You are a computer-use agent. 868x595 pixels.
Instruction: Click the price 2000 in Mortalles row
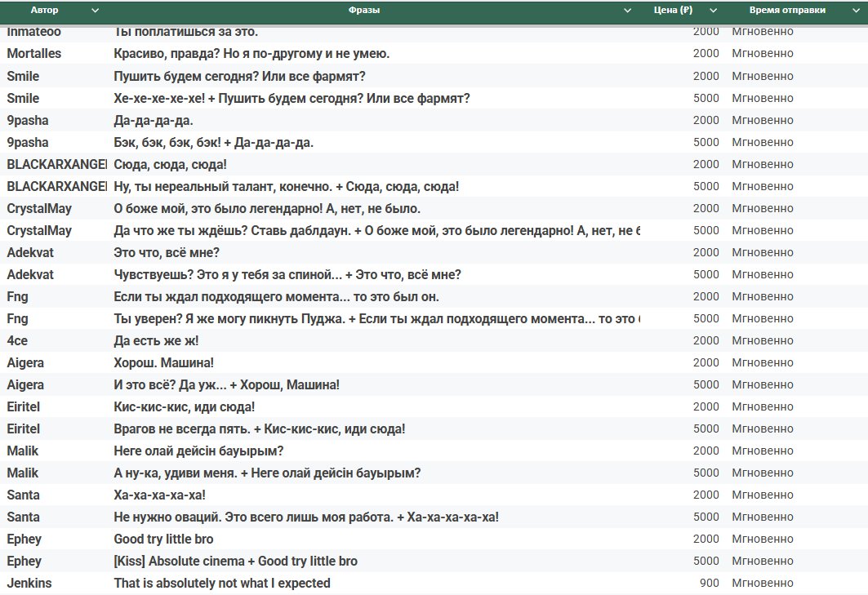(706, 54)
